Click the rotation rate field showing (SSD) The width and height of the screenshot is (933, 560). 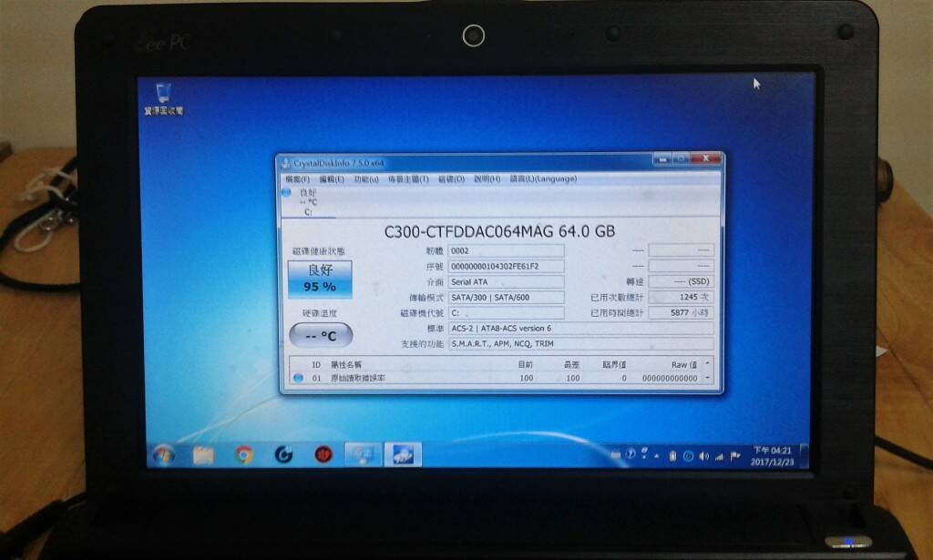[x=681, y=281]
